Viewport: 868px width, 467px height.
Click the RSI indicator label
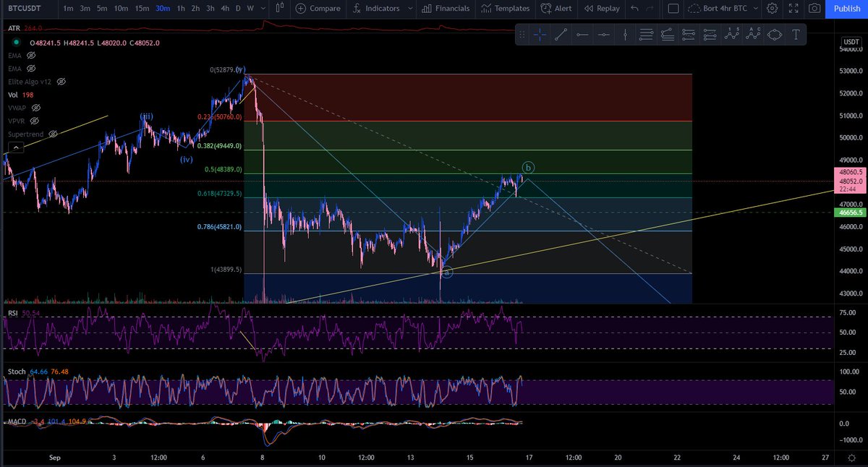tap(13, 313)
